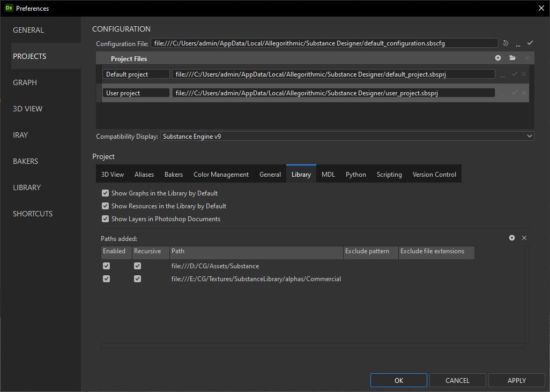Toggle Show Layers in Photoshop Documents
Image resolution: width=550 pixels, height=392 pixels.
point(105,219)
